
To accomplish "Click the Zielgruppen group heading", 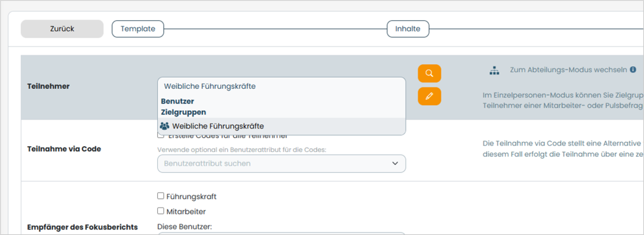I will point(184,112).
